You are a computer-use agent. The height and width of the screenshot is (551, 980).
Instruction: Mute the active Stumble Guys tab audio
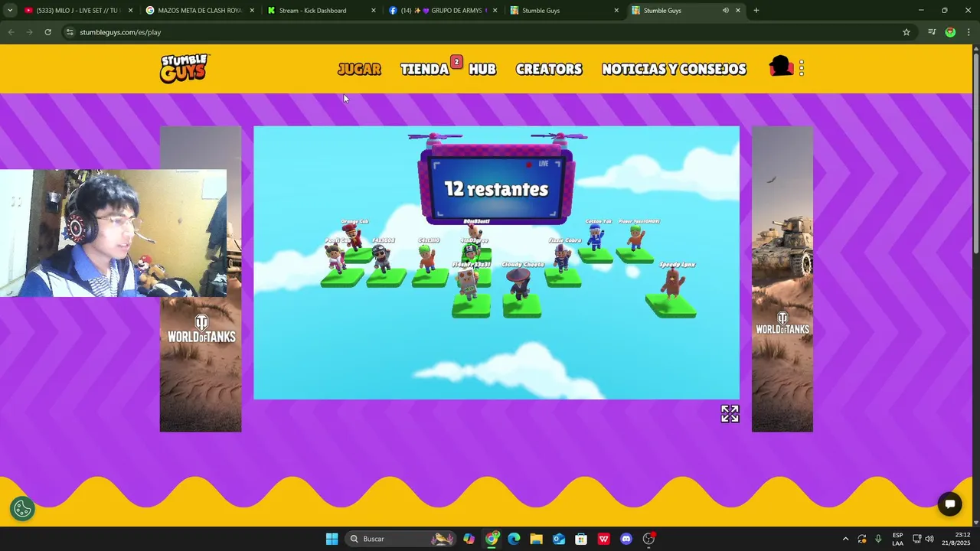click(725, 11)
